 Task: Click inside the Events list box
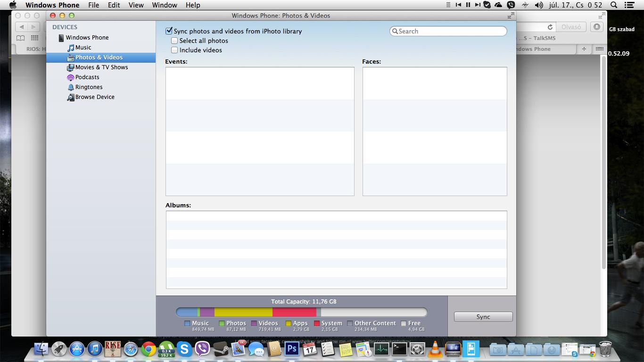(260, 131)
